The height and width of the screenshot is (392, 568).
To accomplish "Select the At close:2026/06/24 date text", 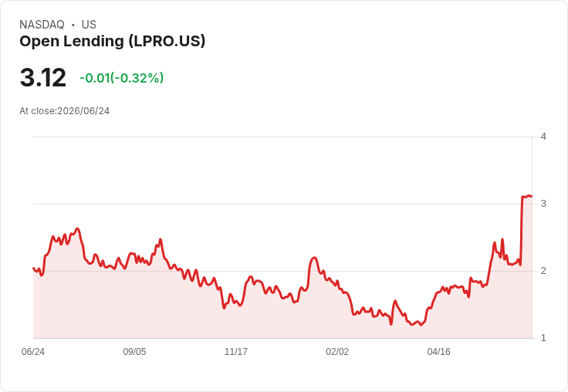I will [65, 111].
